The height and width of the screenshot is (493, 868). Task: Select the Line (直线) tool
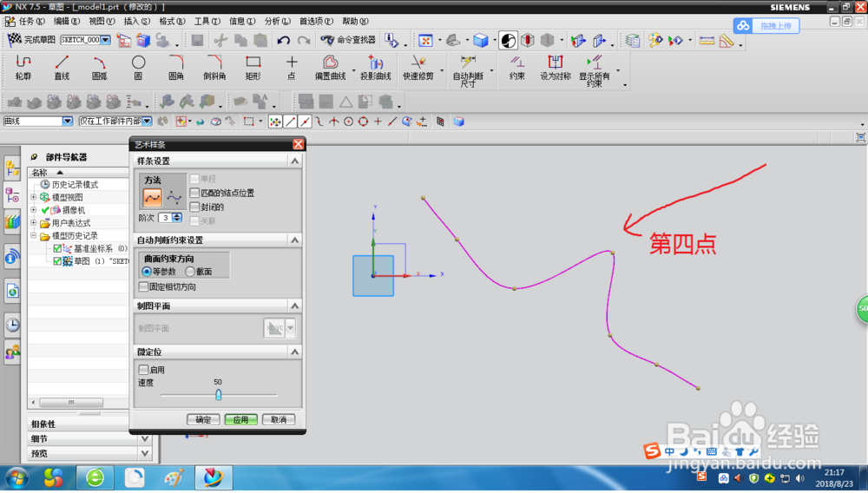(62, 68)
